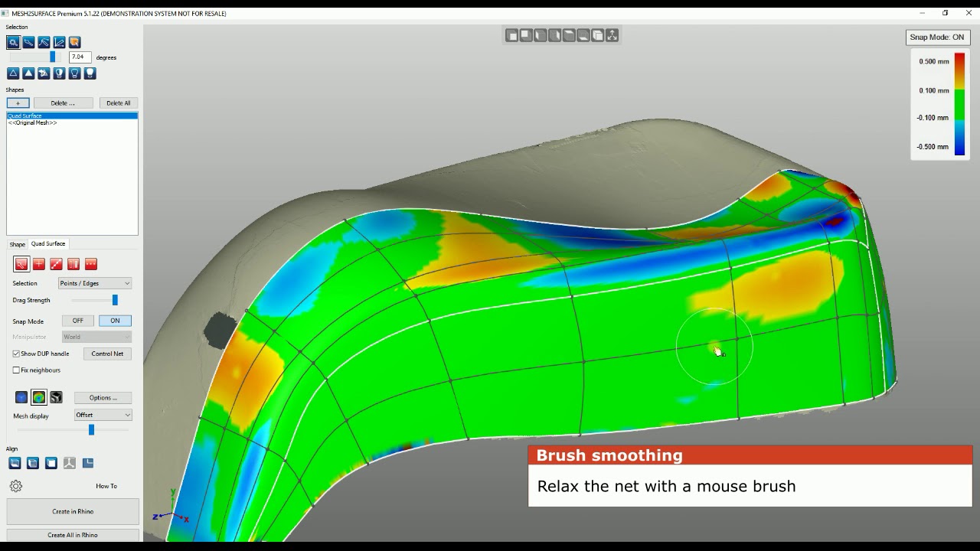Image resolution: width=980 pixels, height=551 pixels.
Task: Toggle Show DUP handle checkbox
Action: [x=16, y=354]
